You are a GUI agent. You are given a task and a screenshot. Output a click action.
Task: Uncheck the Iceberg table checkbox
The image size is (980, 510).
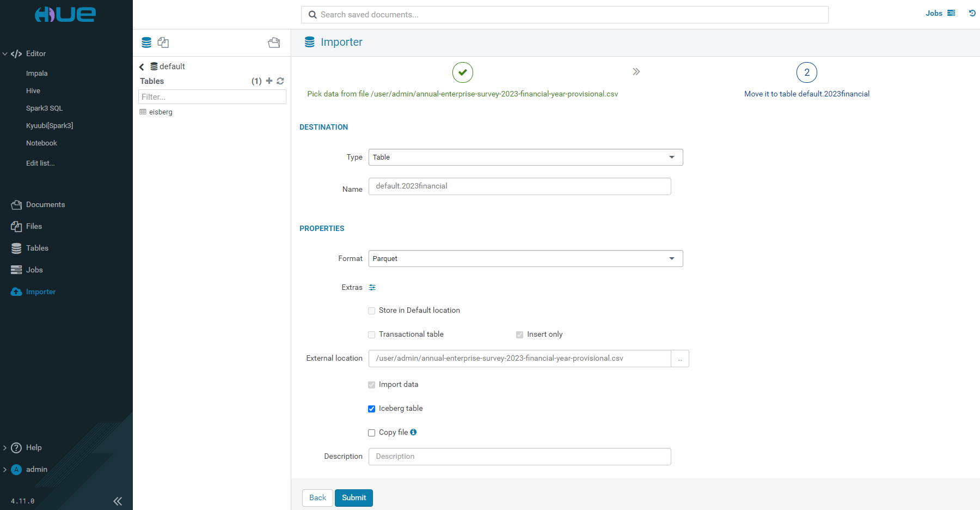(x=372, y=409)
